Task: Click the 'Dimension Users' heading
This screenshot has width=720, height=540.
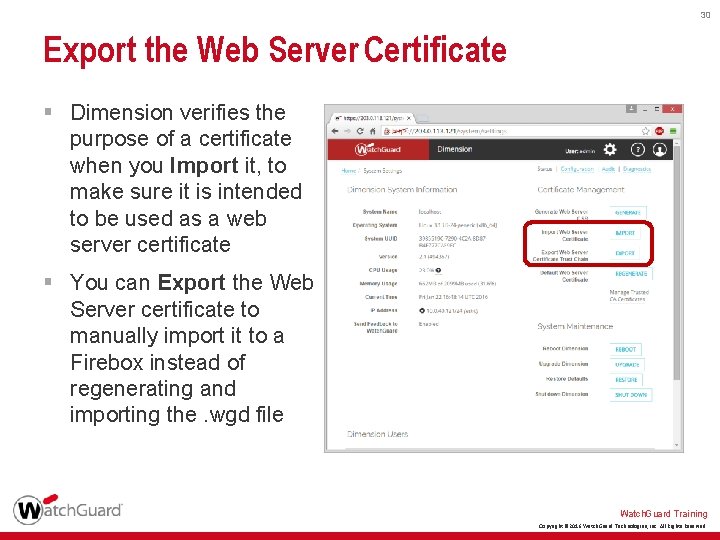Action: pos(377,434)
